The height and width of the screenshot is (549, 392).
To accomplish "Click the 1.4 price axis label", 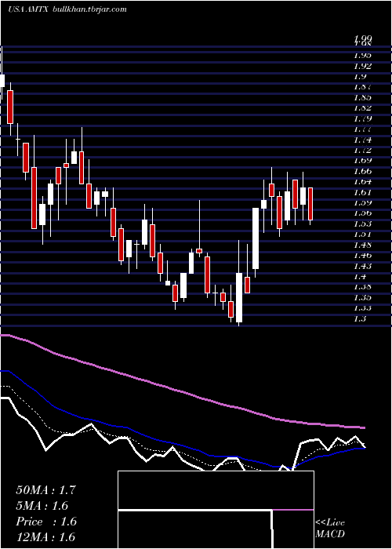I will 360,277.
